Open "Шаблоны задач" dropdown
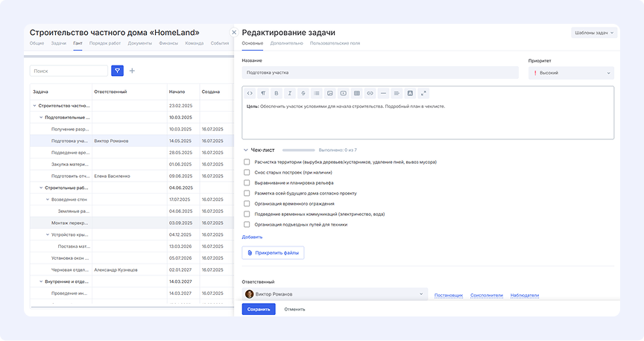 tap(594, 33)
